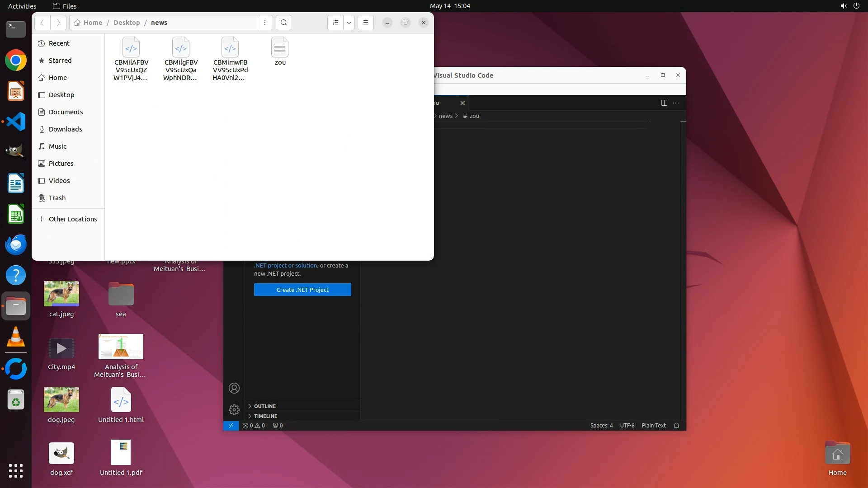The width and height of the screenshot is (868, 488).
Task: Expand the OUTLINE section
Action: (264, 406)
